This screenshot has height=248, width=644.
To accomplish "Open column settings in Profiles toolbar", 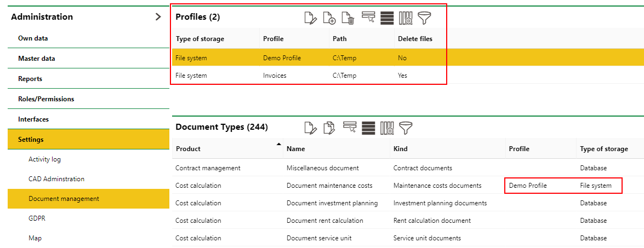I will click(406, 18).
